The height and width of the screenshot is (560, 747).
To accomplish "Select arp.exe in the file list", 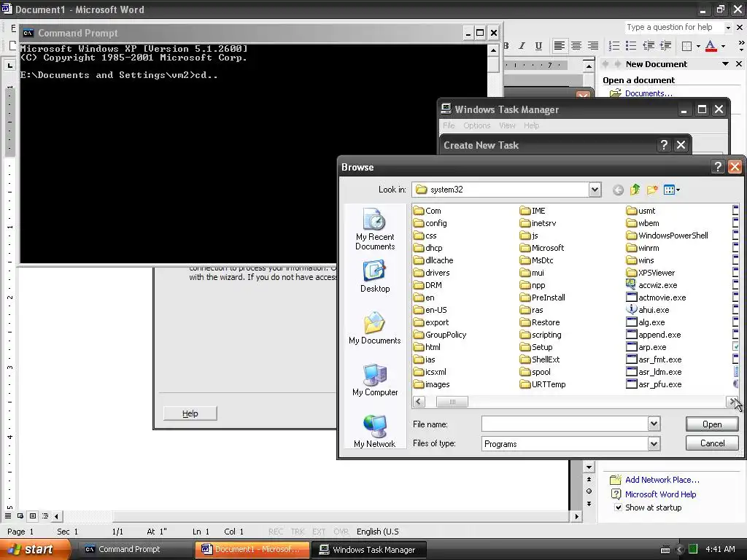I will [646, 347].
